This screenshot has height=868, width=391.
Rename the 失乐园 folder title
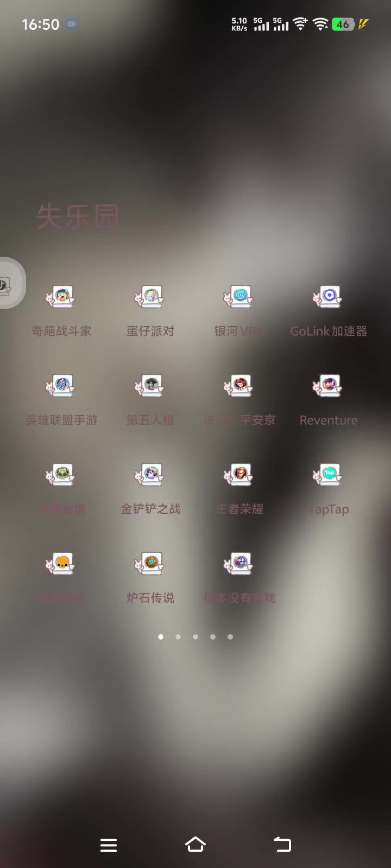tap(78, 217)
